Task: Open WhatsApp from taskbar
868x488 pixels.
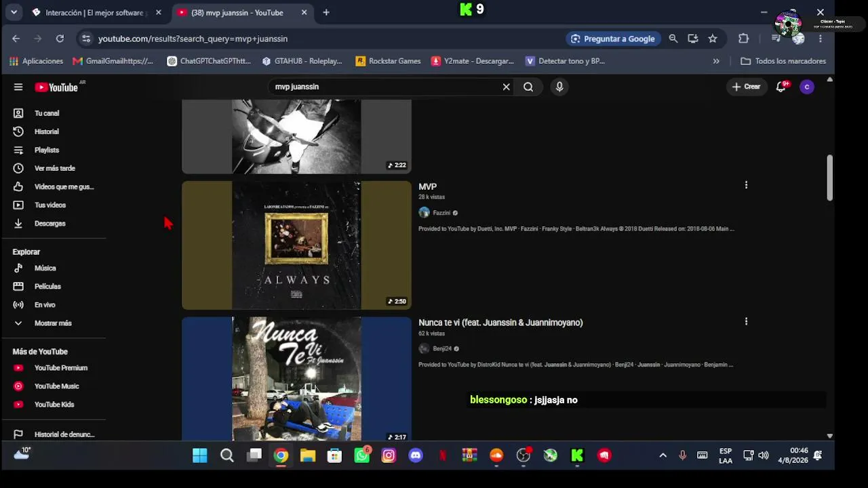Action: [362, 455]
